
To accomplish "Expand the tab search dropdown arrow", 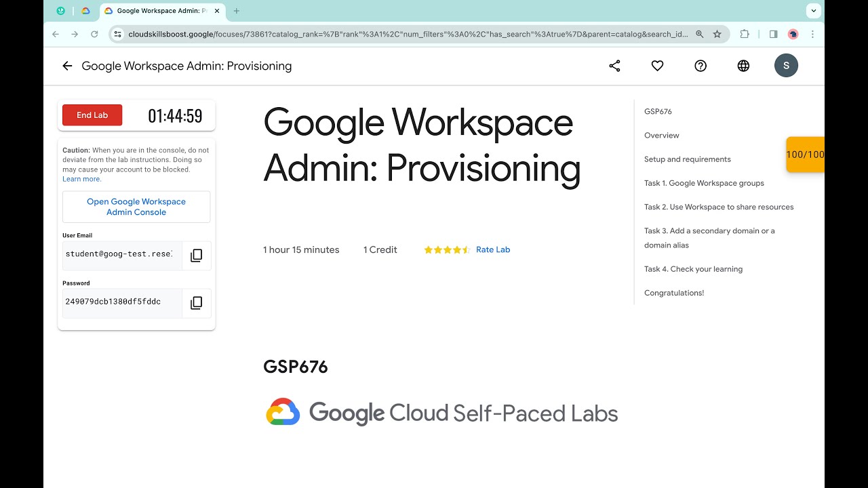I will 814,11.
